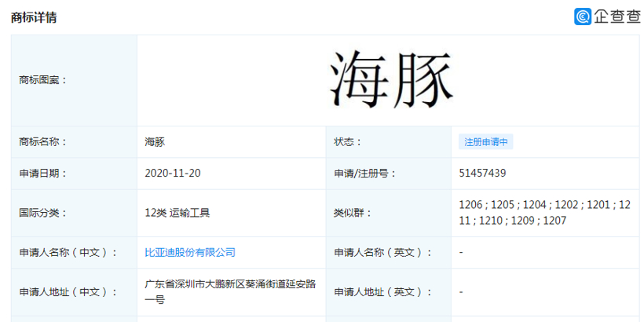
Task: Select the 12类 运输工具 value
Action: point(177,213)
